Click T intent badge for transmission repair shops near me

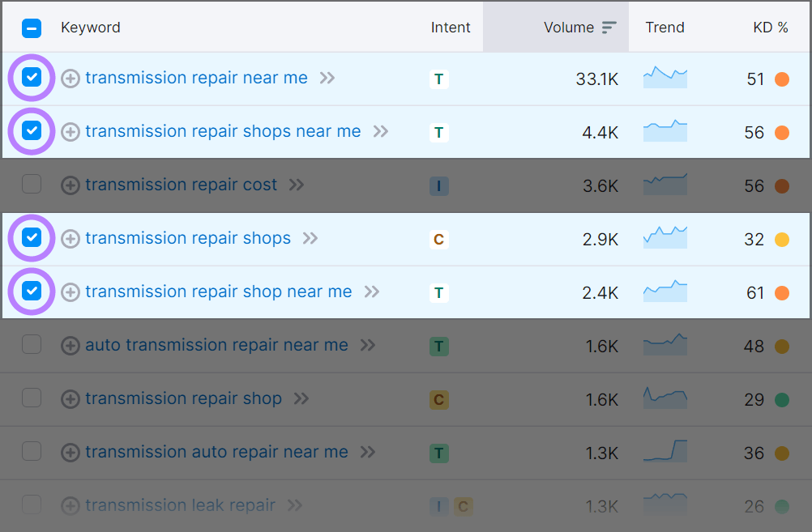tap(438, 133)
